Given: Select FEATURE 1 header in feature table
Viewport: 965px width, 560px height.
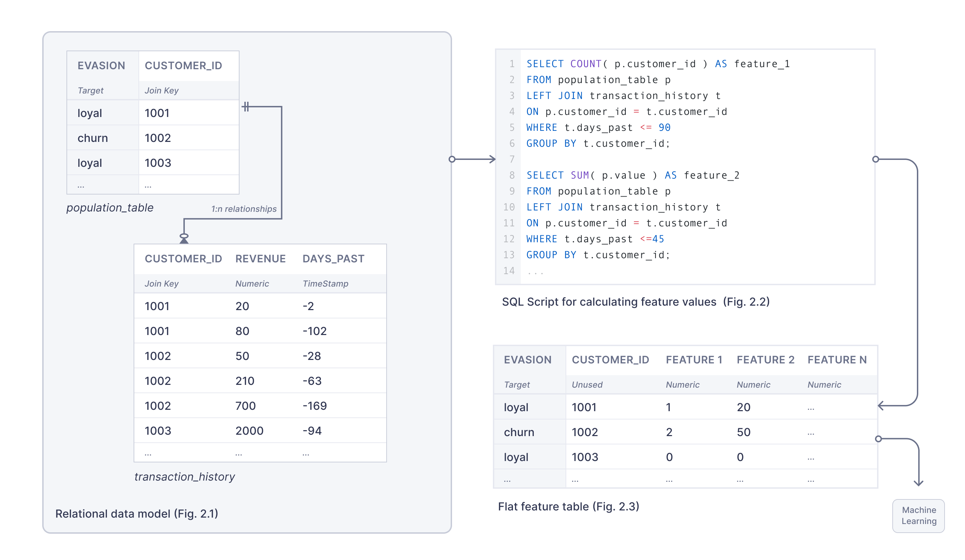Looking at the screenshot, I should (x=694, y=360).
